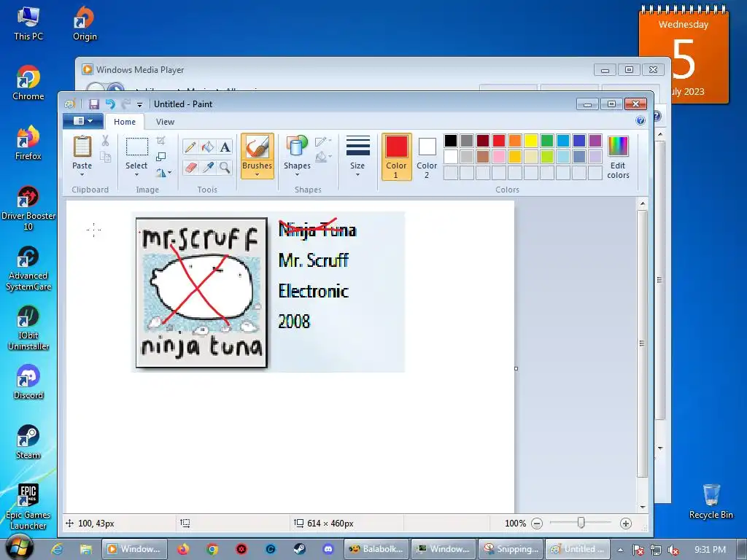The width and height of the screenshot is (747, 560).
Task: Expand the Brushes dropdown arrow
Action: 258,175
